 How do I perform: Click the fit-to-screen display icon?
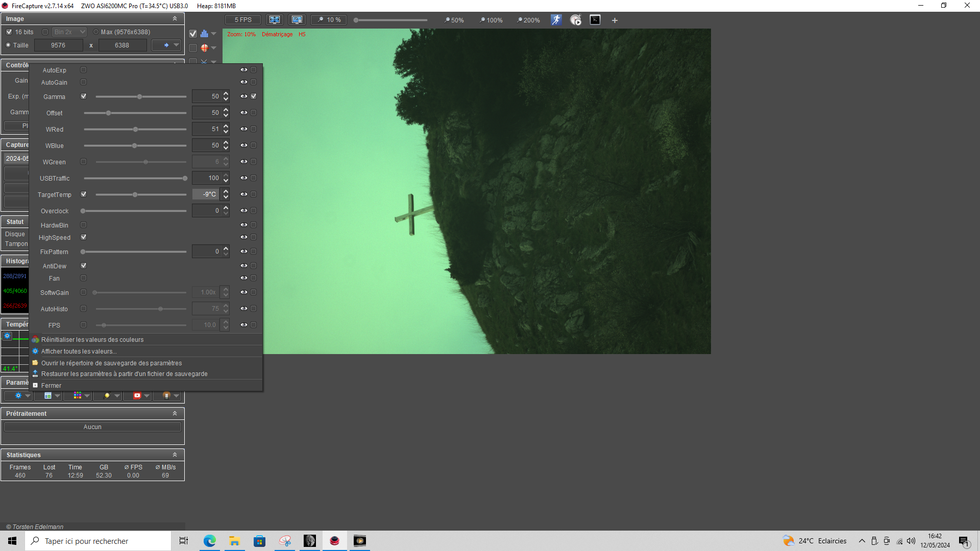click(275, 20)
